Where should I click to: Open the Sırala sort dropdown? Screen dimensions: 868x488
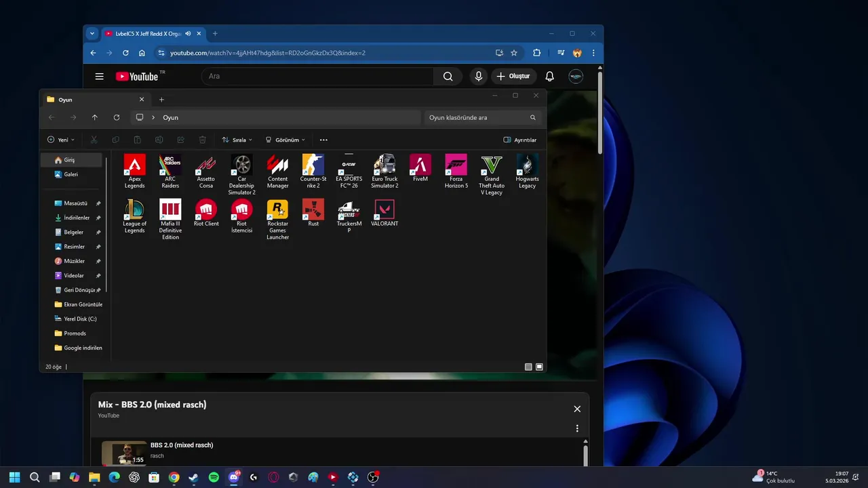[x=237, y=140]
